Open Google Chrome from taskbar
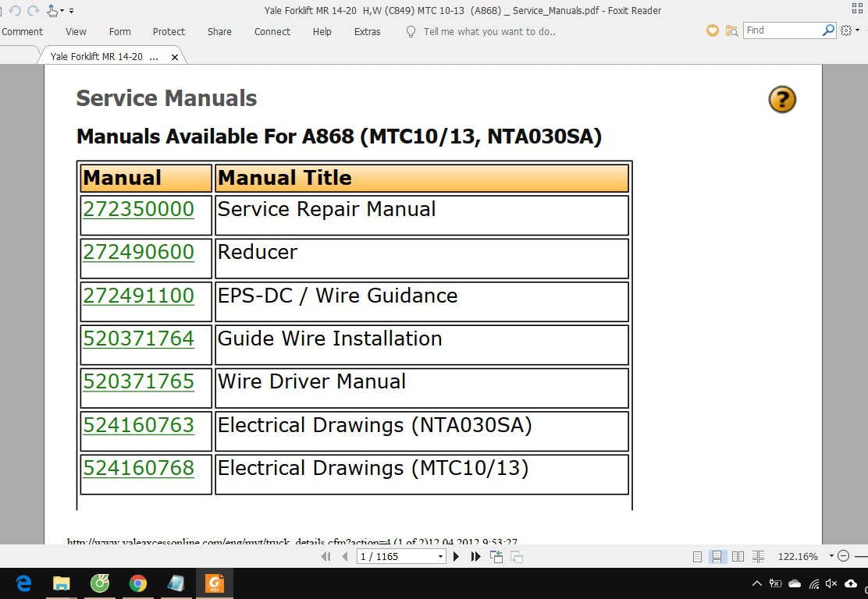The image size is (868, 599). [x=138, y=583]
